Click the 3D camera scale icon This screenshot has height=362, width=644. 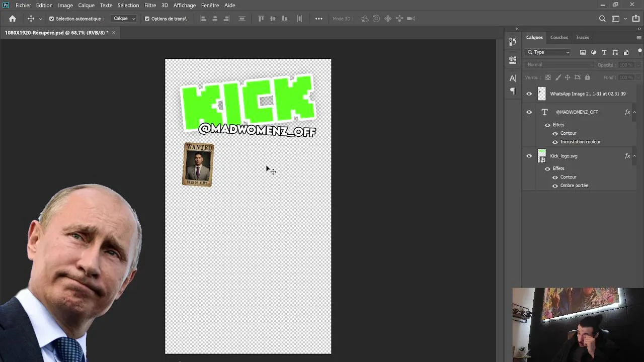411,19
